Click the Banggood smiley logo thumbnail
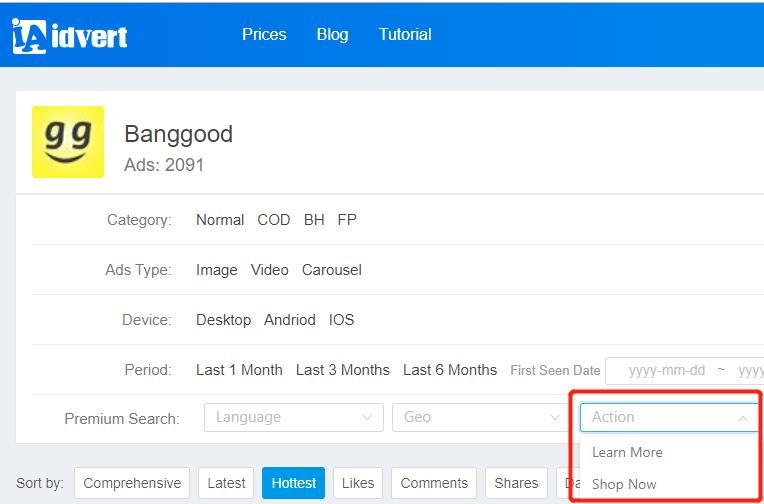This screenshot has width=764, height=504. [68, 142]
